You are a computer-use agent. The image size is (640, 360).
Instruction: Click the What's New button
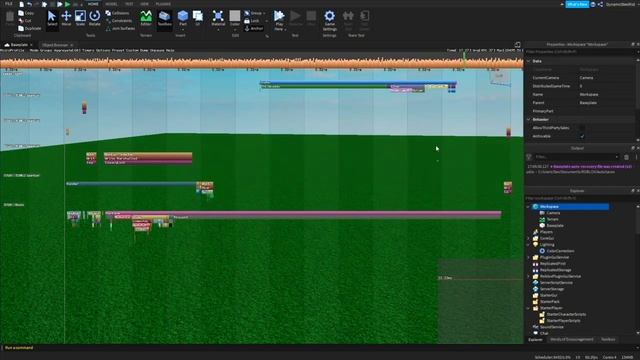tap(577, 4)
